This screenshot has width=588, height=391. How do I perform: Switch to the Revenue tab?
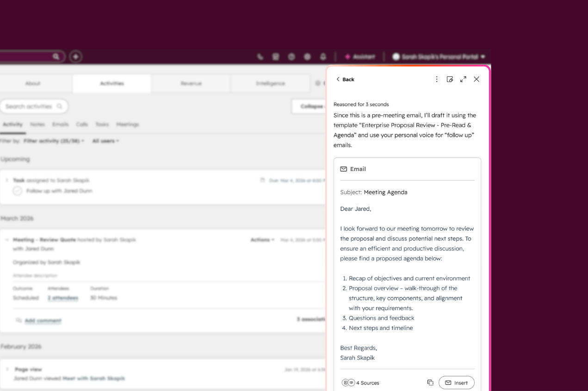191,84
